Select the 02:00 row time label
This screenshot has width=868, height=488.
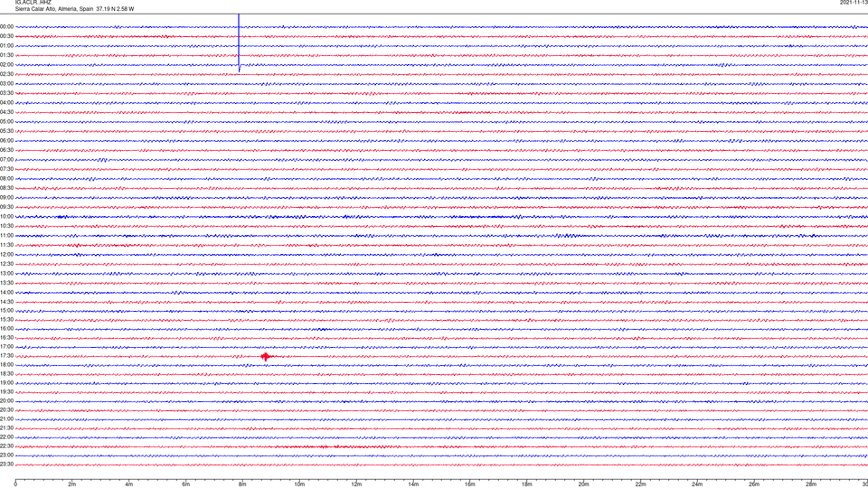pyautogui.click(x=6, y=64)
